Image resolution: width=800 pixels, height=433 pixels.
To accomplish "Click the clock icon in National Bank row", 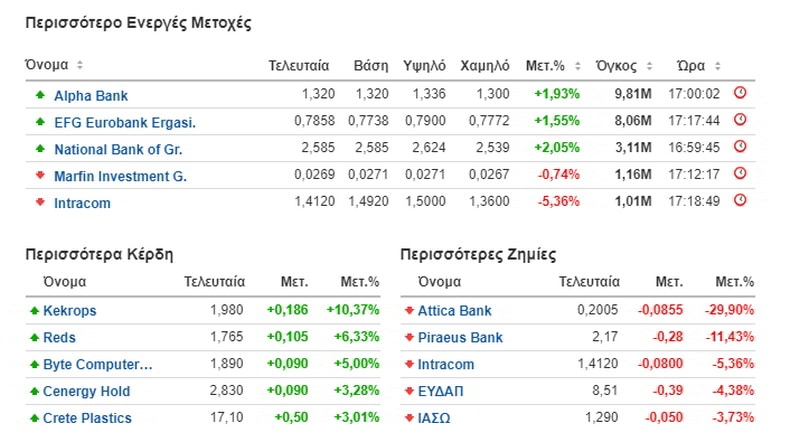I will 740,147.
